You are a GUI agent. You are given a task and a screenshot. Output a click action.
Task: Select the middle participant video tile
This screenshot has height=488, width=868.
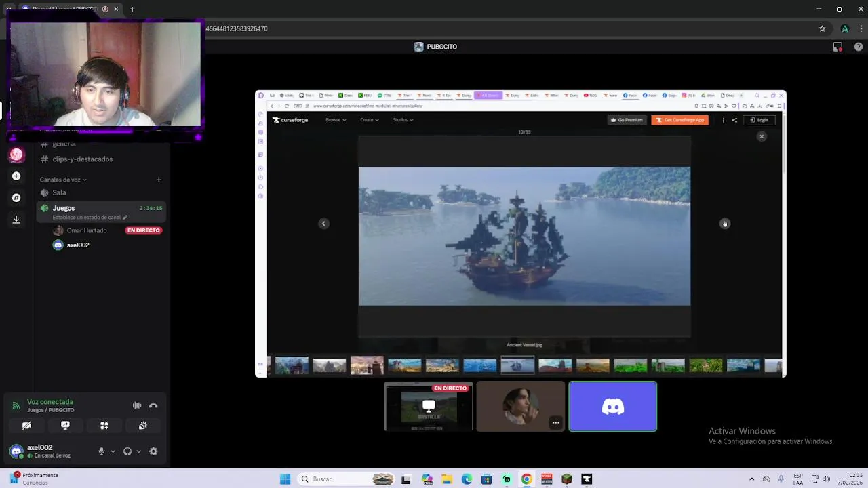point(520,407)
